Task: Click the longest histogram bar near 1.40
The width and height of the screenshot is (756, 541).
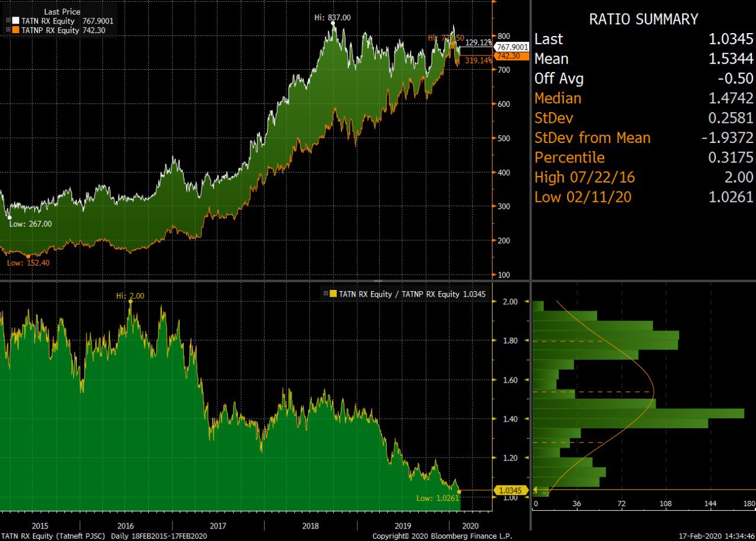Action: pyautogui.click(x=638, y=413)
